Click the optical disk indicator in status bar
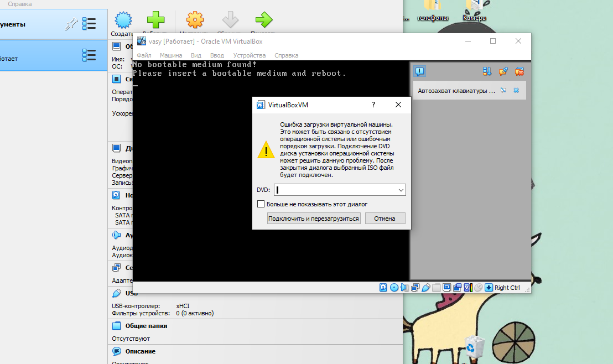The height and width of the screenshot is (364, 613). pyautogui.click(x=394, y=288)
